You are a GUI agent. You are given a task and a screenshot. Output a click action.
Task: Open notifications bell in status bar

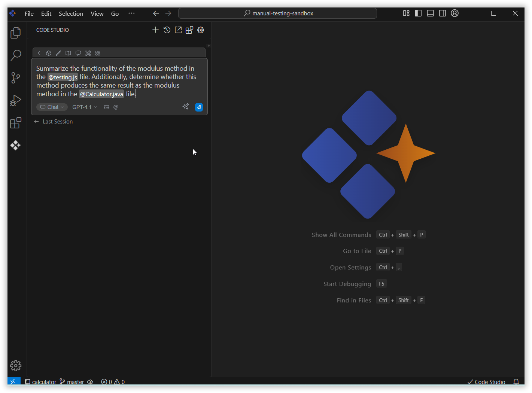pyautogui.click(x=516, y=382)
